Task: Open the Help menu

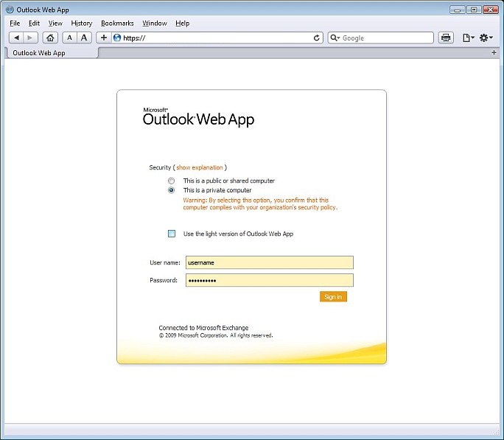Action: [182, 23]
